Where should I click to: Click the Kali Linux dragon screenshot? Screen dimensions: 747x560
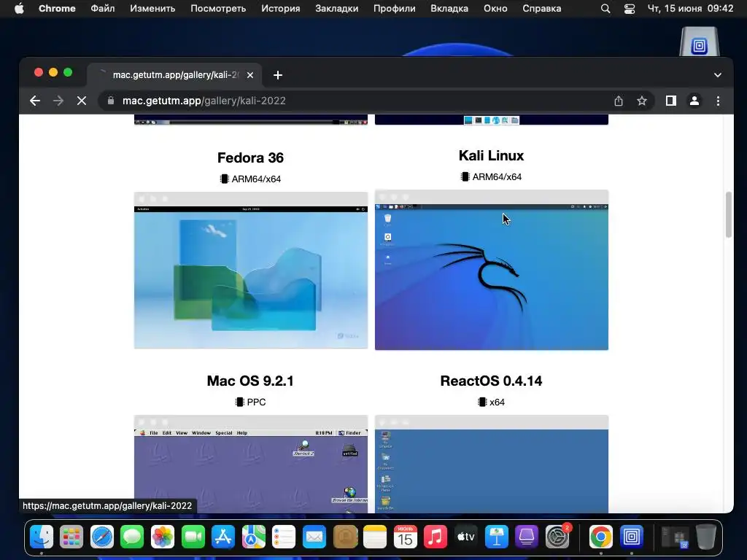click(x=492, y=270)
